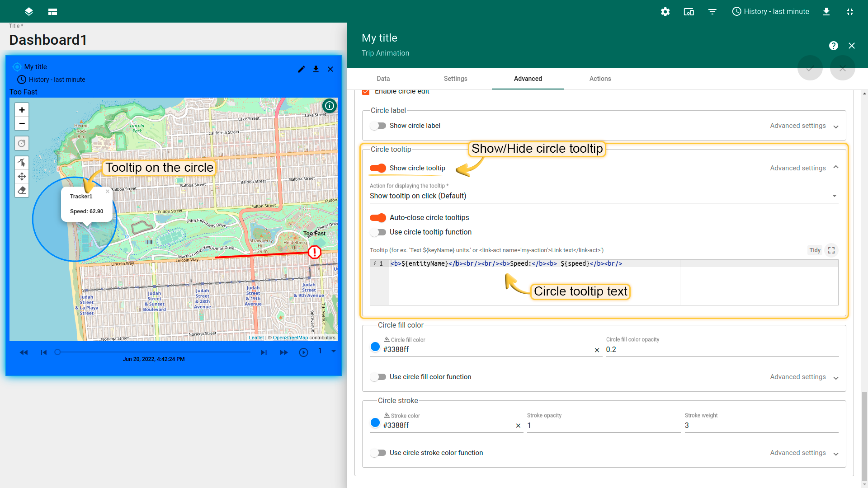Open the OpenStreetMap link
Screen dimensions: 868x488
290,338
